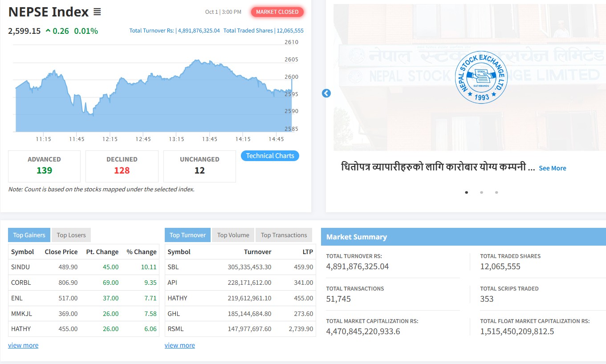Image resolution: width=606 pixels, height=364 pixels.
Task: Click the DECLINED 128 count box
Action: (x=122, y=166)
